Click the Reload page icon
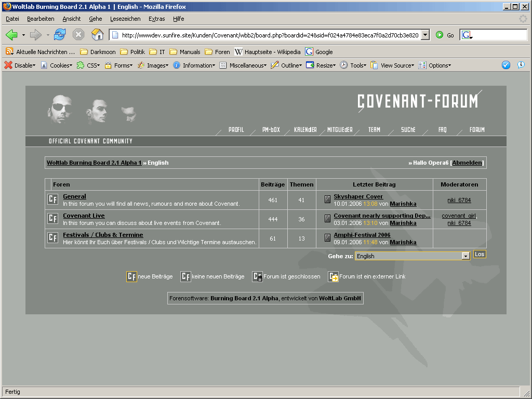Viewport: 532px width, 399px height. tap(60, 35)
